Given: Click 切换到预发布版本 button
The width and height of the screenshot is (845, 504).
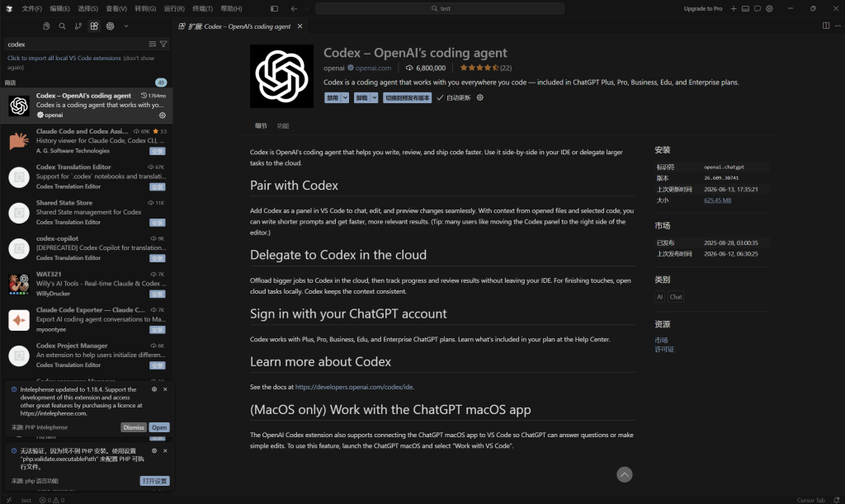Looking at the screenshot, I should (408, 97).
